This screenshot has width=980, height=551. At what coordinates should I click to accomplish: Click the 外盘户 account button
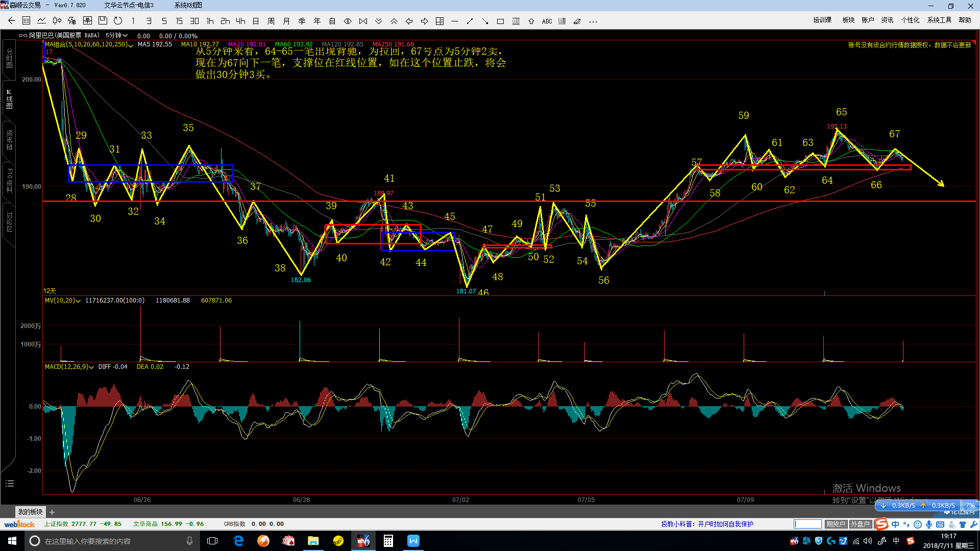[861, 524]
